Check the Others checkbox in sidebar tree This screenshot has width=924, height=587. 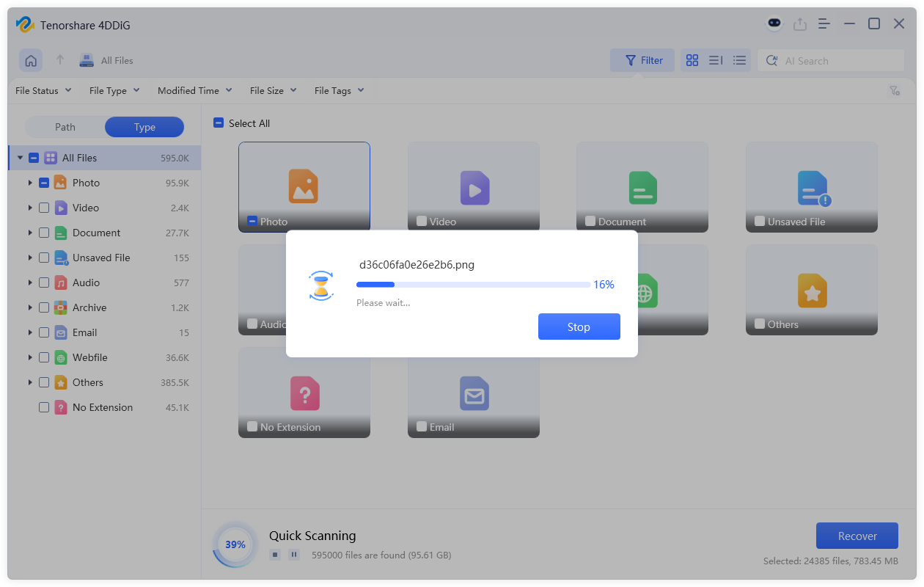coord(44,382)
